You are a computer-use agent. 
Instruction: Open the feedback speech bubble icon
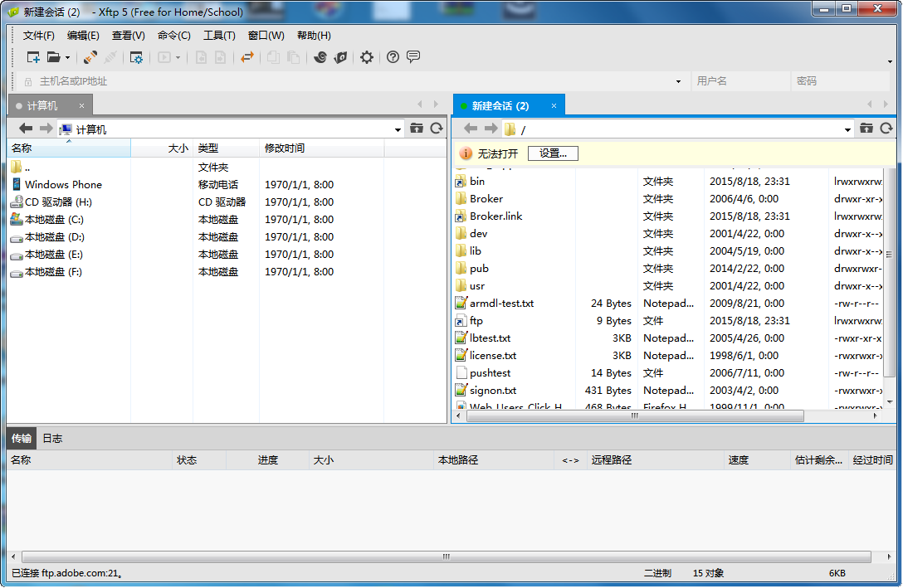[412, 57]
